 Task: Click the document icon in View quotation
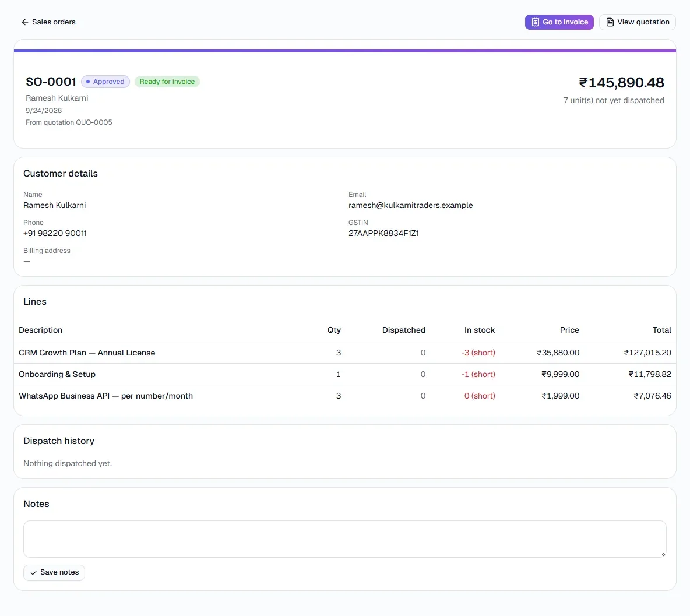610,22
